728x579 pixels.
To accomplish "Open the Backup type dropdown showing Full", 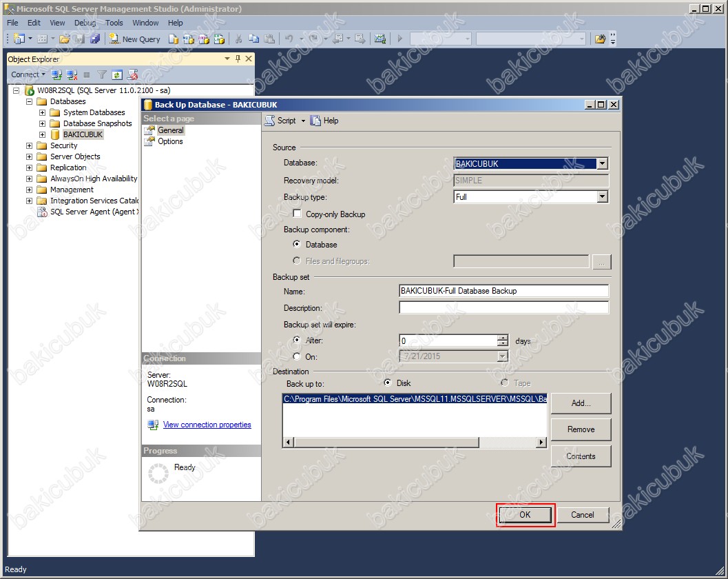I will coord(602,197).
